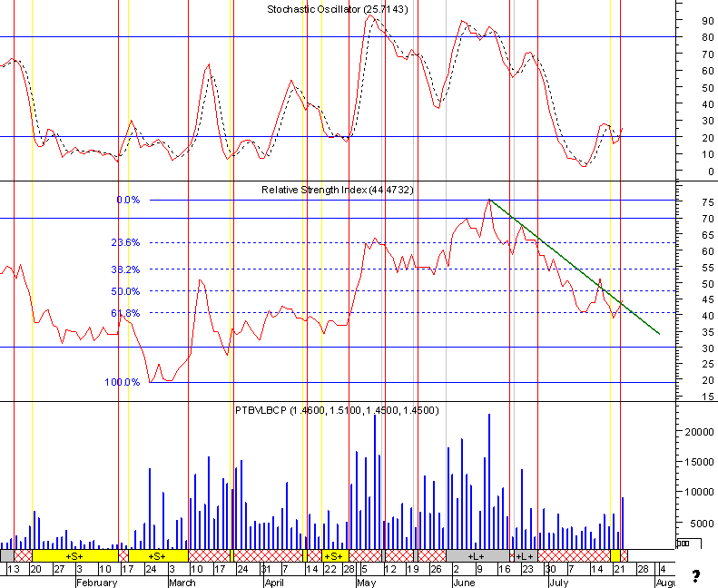Click the short +L+ signal bar above date 23

click(526, 556)
